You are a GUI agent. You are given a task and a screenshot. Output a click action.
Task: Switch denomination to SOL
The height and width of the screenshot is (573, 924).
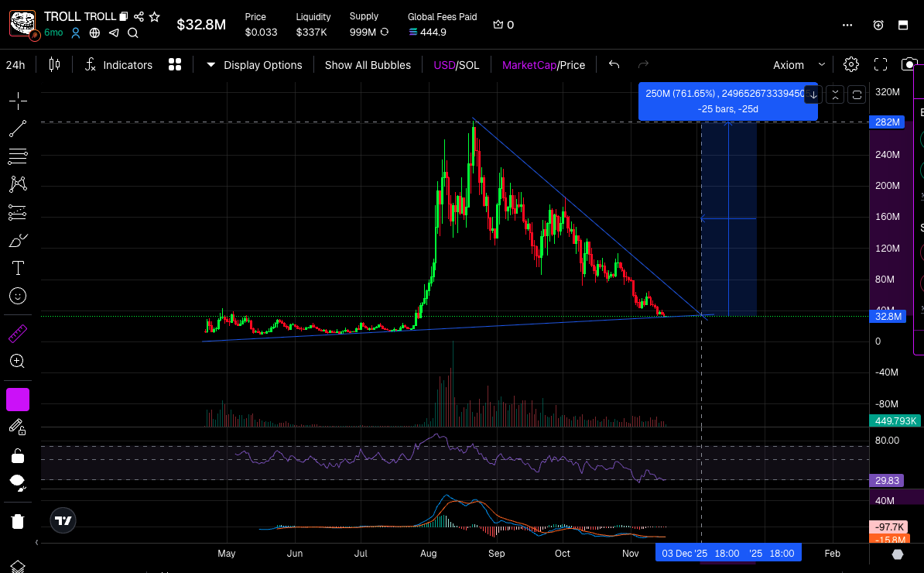469,65
